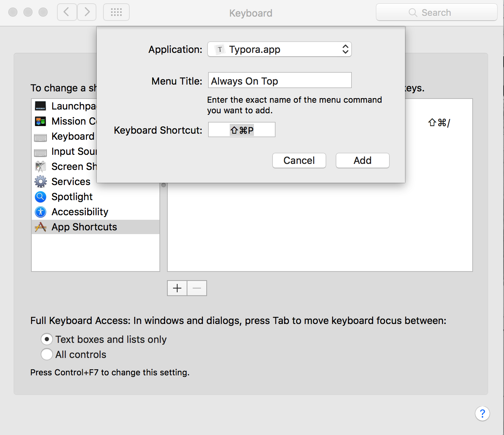Click the Add button in the dialog
The image size is (504, 435).
[x=362, y=160]
